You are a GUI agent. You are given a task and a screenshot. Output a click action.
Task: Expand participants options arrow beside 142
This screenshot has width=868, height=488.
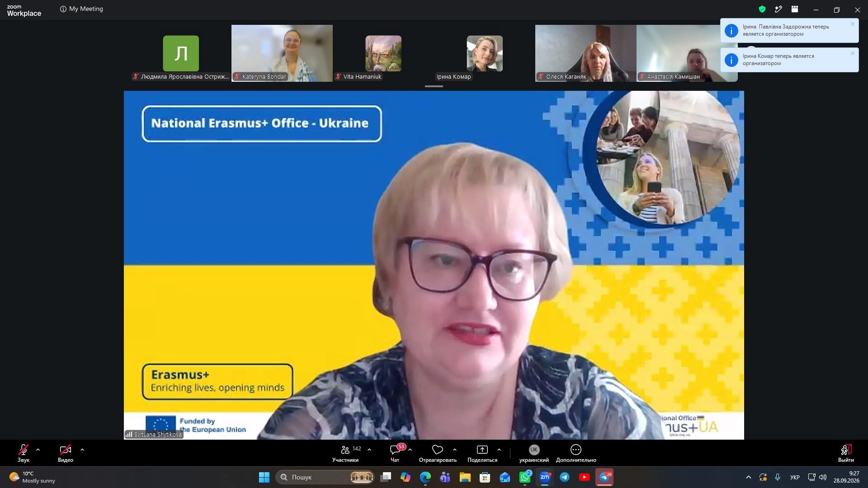[x=369, y=450]
